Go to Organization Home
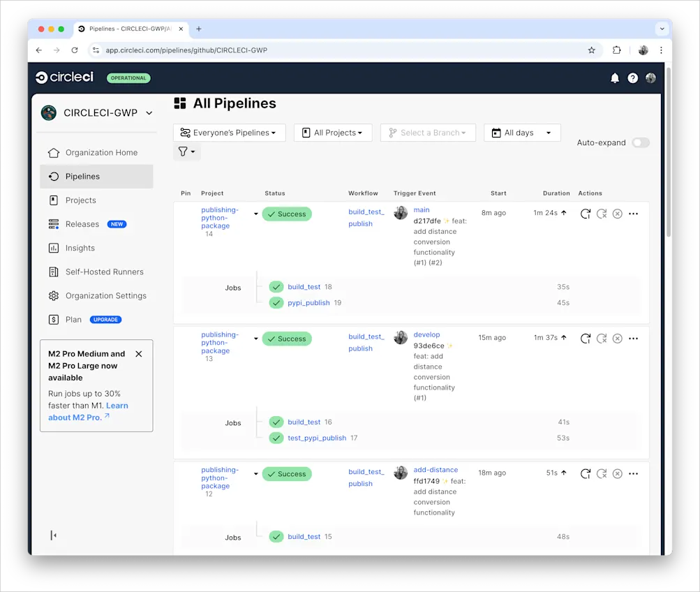Screen dimensions: 700x592 (96, 153)
